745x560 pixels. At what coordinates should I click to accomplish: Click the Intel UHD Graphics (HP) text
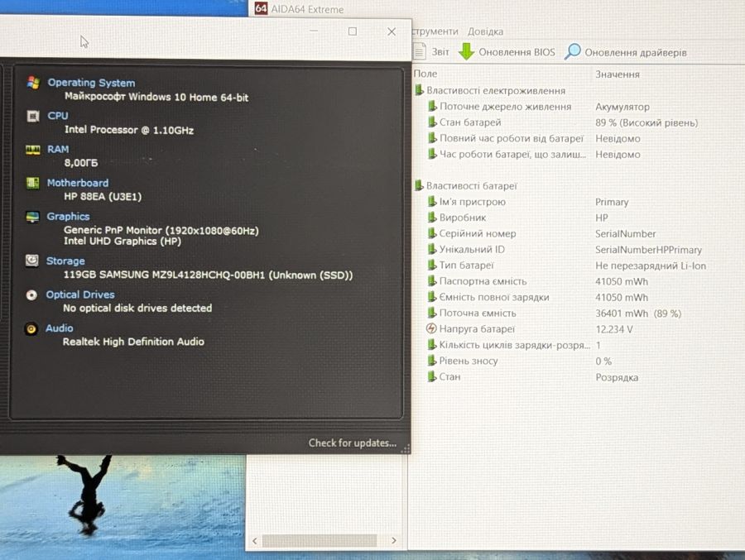123,242
